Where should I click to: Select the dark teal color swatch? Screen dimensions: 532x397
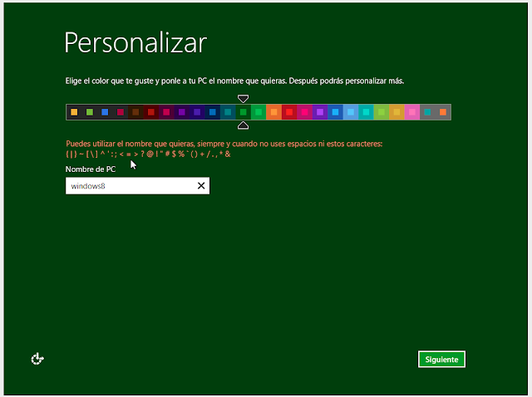(228, 112)
